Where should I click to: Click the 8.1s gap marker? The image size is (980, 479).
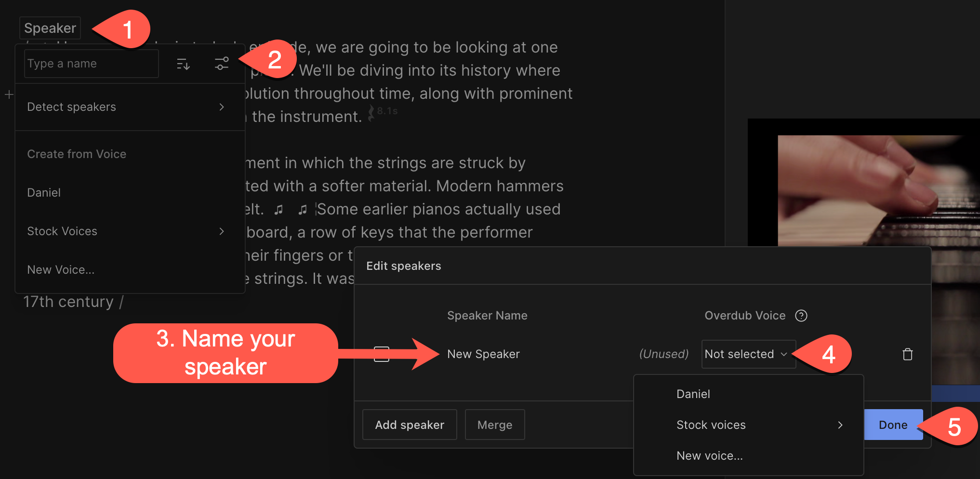pos(384,112)
